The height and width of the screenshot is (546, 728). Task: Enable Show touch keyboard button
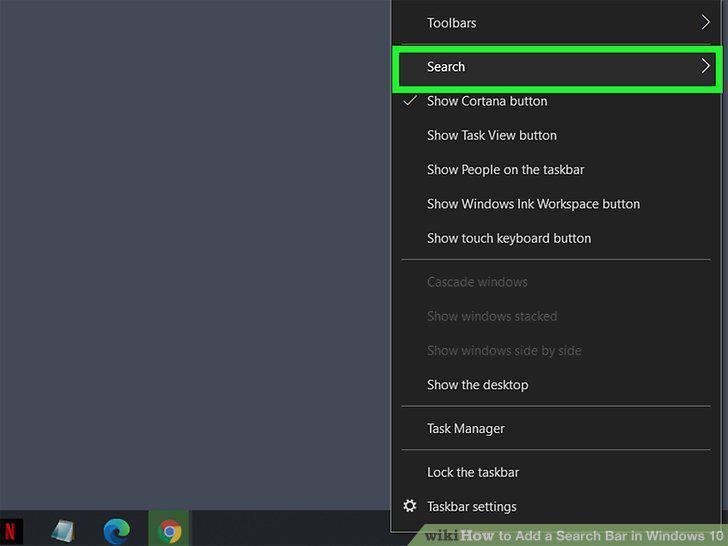coord(556,238)
